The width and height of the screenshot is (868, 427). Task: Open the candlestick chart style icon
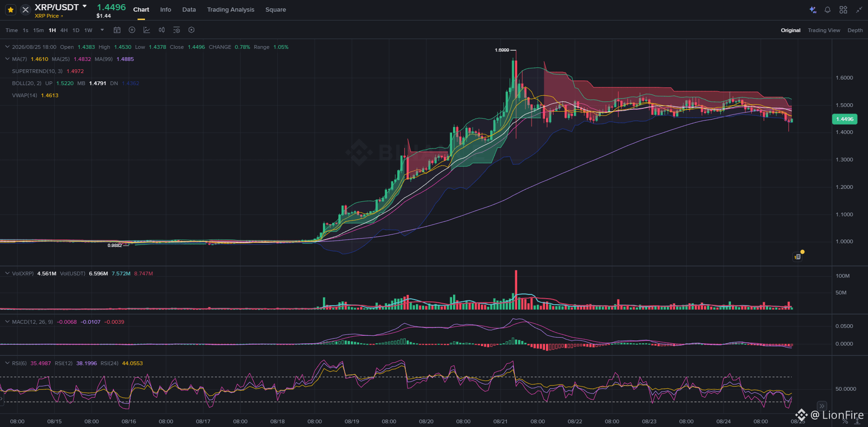162,30
